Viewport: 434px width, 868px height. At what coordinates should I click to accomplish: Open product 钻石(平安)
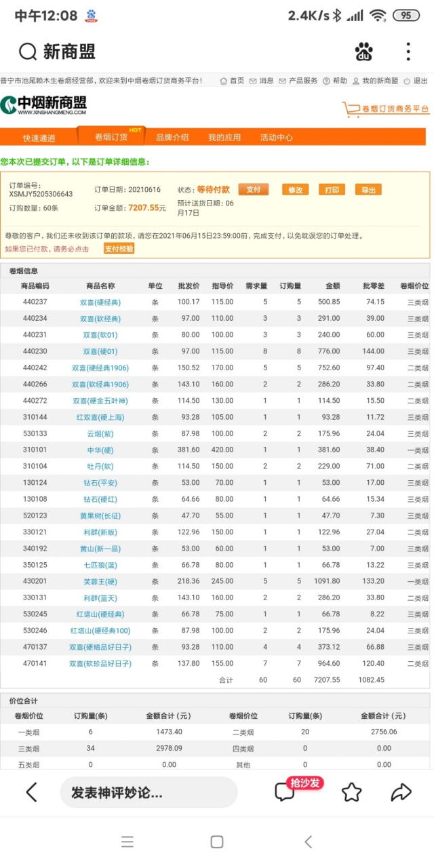(x=100, y=483)
